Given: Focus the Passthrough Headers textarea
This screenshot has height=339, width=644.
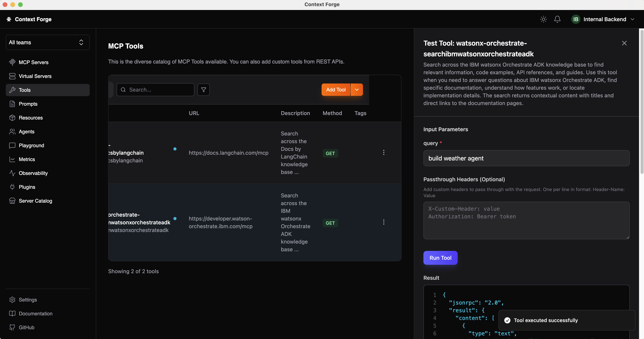Looking at the screenshot, I should tap(526, 220).
